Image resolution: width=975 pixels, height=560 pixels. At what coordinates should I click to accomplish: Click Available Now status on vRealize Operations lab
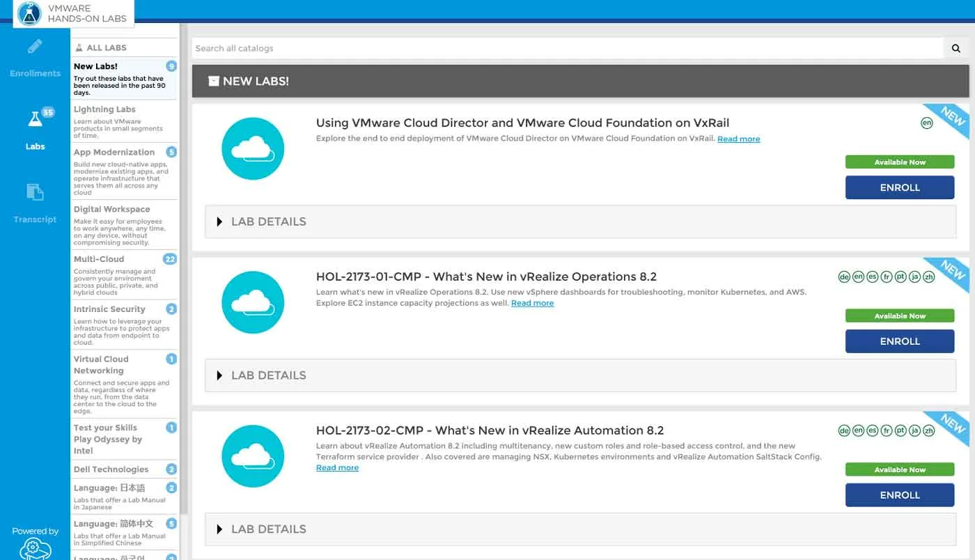pos(900,316)
